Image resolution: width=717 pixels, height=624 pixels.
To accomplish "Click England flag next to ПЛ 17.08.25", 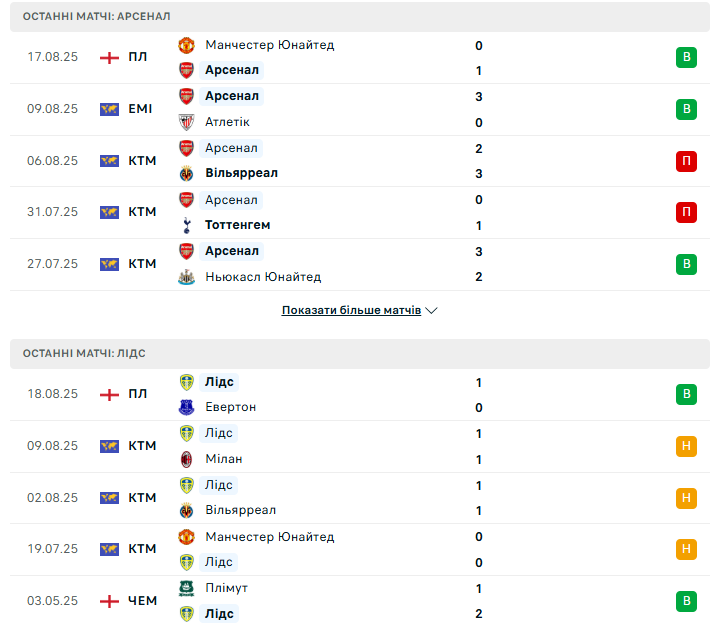I will coord(110,57).
